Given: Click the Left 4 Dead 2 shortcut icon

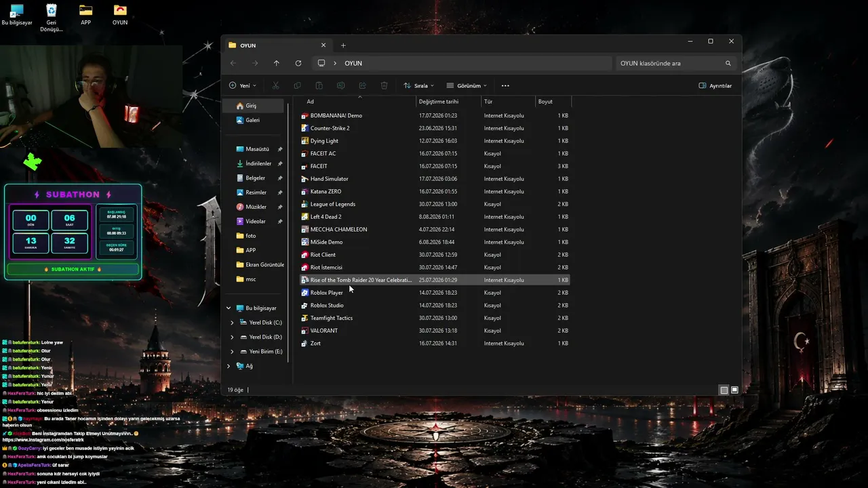Looking at the screenshot, I should (x=305, y=217).
